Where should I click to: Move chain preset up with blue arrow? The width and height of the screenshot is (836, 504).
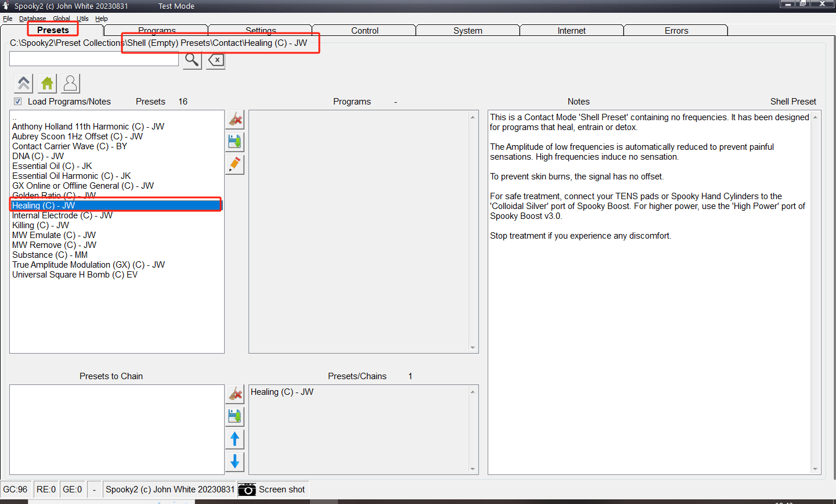click(x=235, y=439)
